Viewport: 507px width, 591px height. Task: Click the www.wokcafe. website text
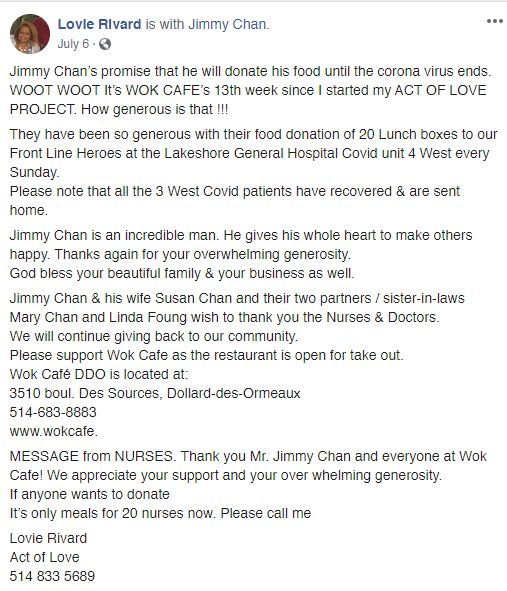pos(54,431)
